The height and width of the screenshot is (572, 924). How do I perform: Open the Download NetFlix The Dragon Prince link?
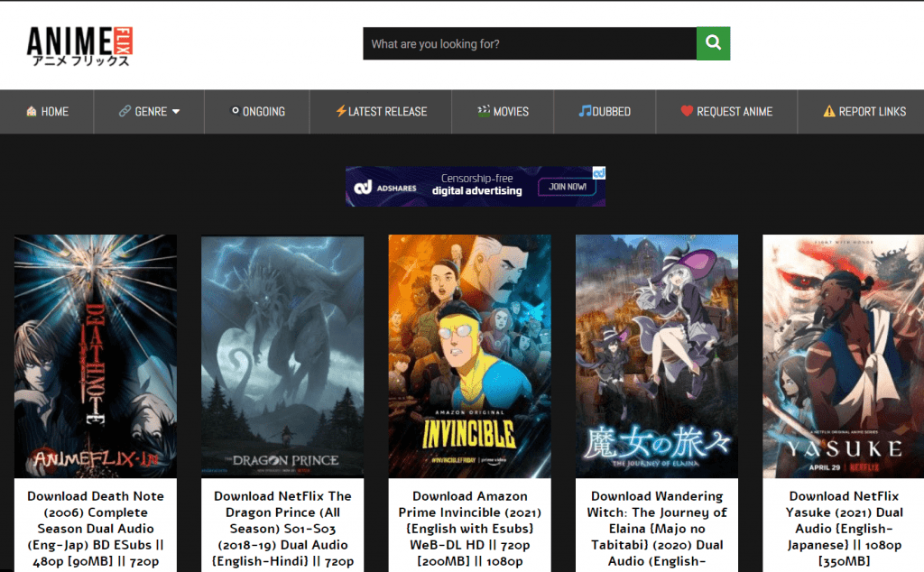pos(282,529)
